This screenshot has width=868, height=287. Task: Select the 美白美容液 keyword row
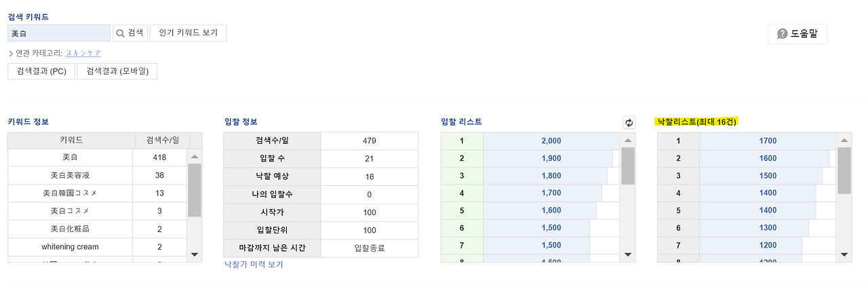coord(98,175)
